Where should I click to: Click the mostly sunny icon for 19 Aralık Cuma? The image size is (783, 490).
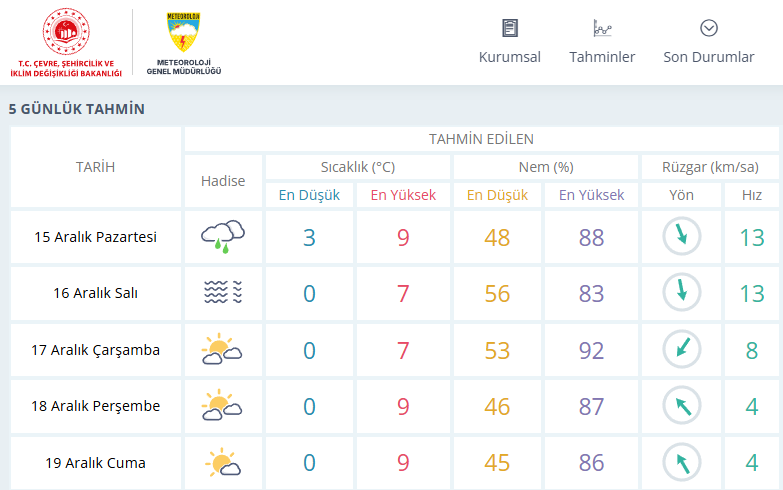[222, 463]
